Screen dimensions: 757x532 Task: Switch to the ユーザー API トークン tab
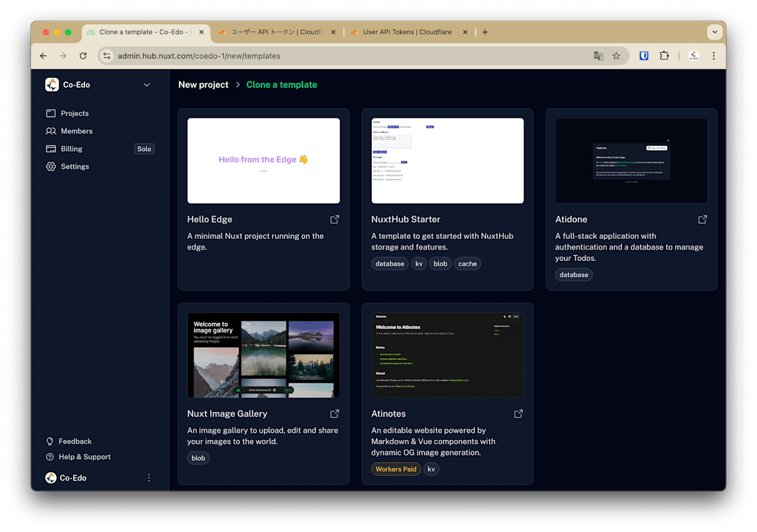278,32
